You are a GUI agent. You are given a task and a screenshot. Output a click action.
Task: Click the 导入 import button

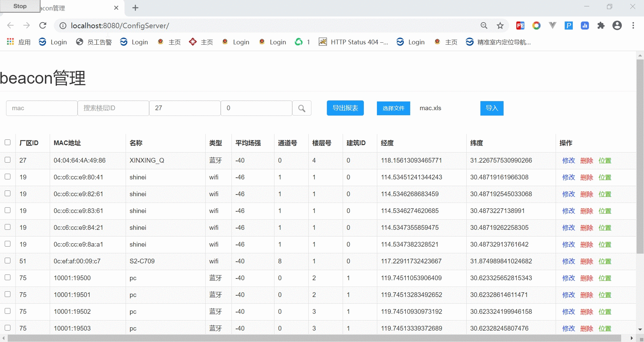492,108
